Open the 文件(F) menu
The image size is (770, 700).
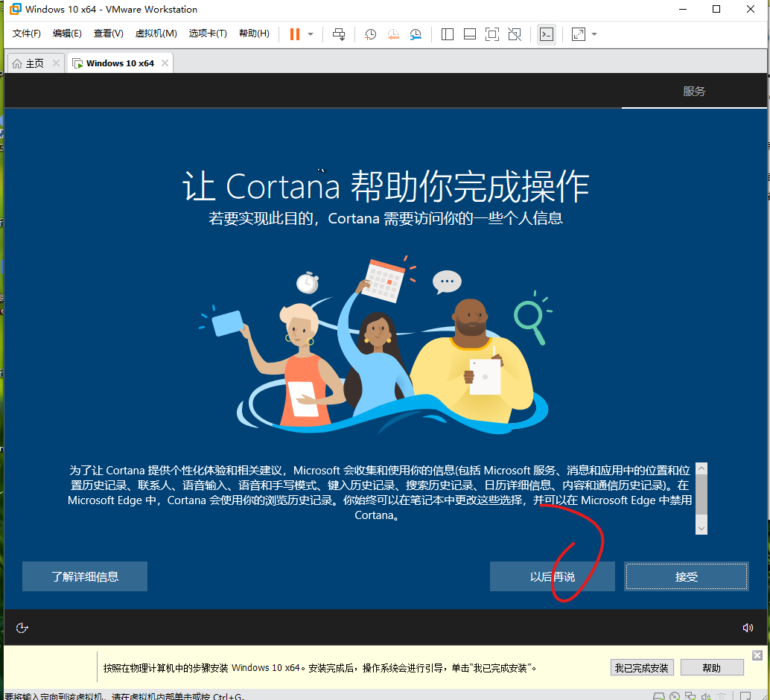point(27,34)
